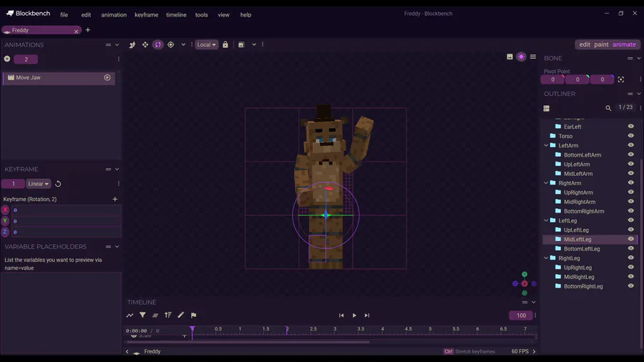Click the timeline playhead marker
This screenshot has width=644, height=362.
pos(192,329)
